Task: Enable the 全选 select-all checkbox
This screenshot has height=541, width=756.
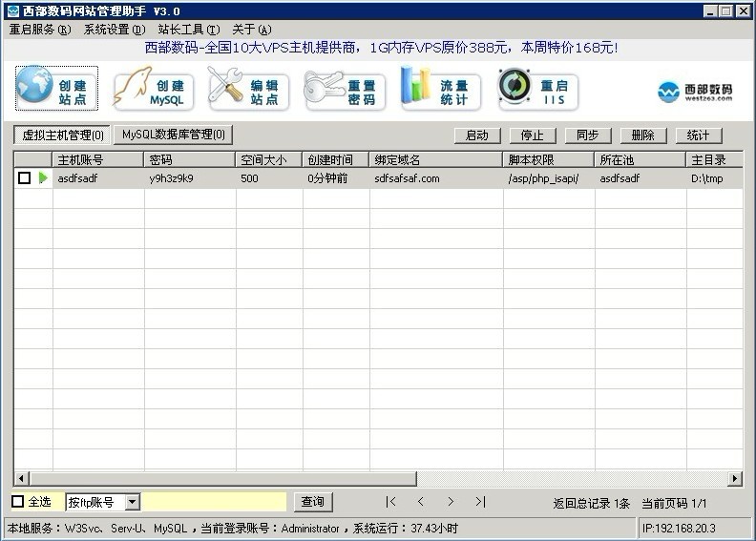Action: (x=18, y=502)
